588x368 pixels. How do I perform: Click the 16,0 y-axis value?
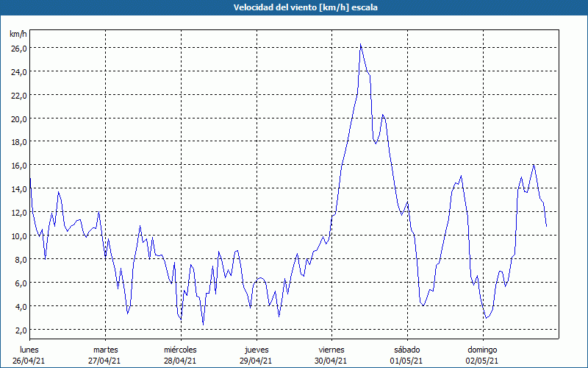click(18, 166)
